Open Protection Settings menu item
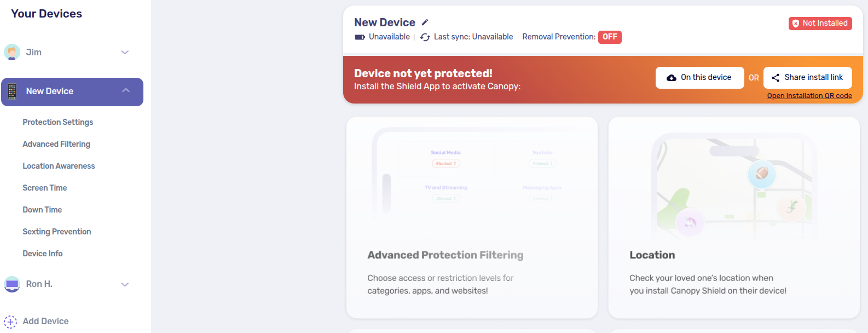This screenshot has height=333, width=868. click(58, 122)
